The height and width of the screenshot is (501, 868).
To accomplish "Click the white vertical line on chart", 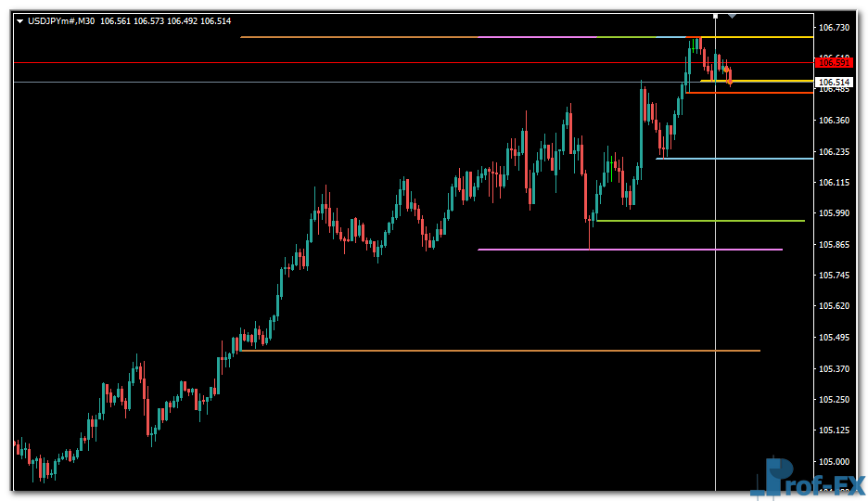I will (715, 278).
